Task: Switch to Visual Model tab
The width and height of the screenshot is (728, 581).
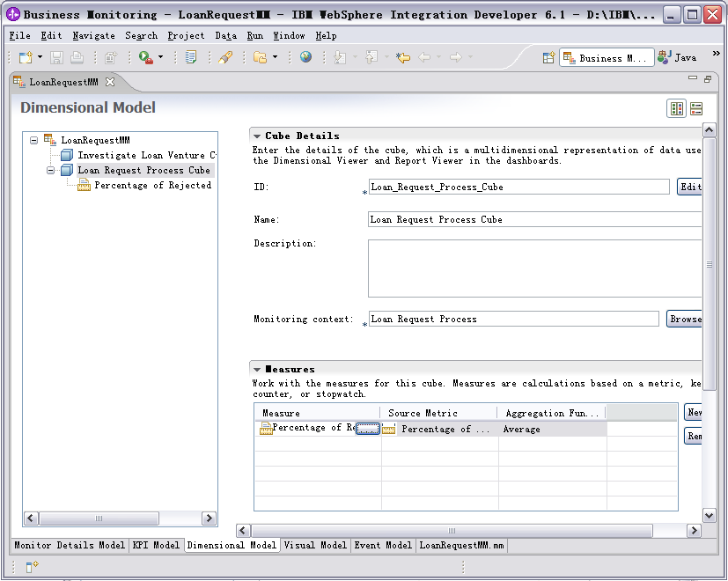Action: coord(315,545)
